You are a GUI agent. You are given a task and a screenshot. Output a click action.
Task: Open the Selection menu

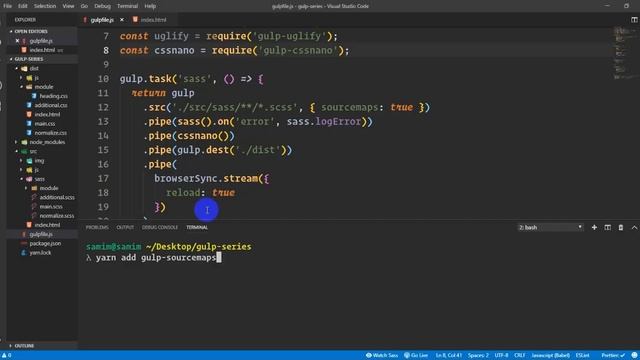coord(44,6)
